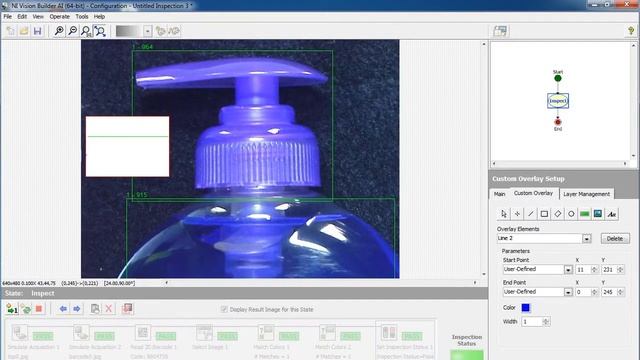Click the Edit Step icon
This screenshot has height=360, width=640.
(95, 309)
